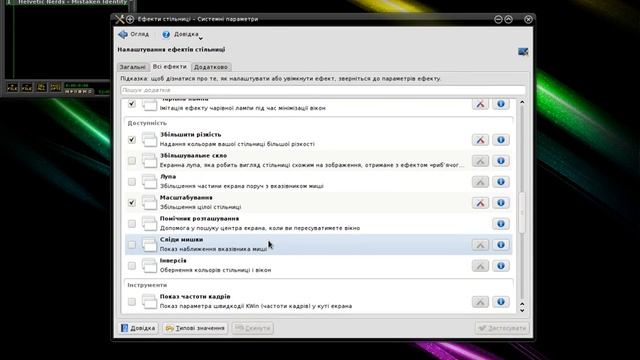Select the Сліди мишки row title
The image size is (640, 360).
pyautogui.click(x=181, y=240)
